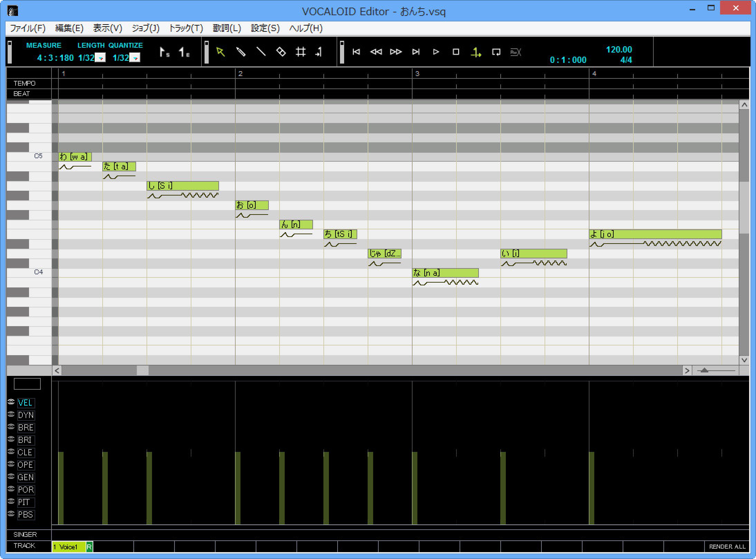Viewport: 756px width, 559px height.
Task: Click the C4 piano key
Action: click(x=29, y=272)
